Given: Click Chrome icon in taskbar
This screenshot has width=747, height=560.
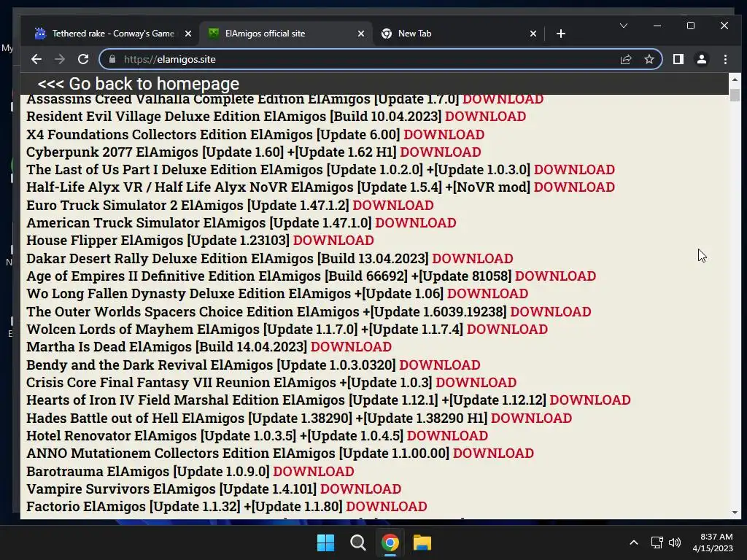Looking at the screenshot, I should point(390,542).
